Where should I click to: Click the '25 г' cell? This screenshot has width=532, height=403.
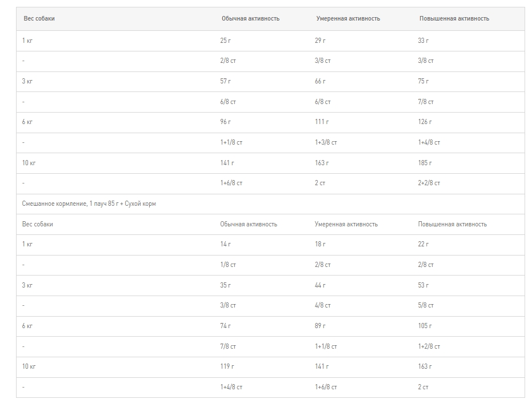[225, 41]
